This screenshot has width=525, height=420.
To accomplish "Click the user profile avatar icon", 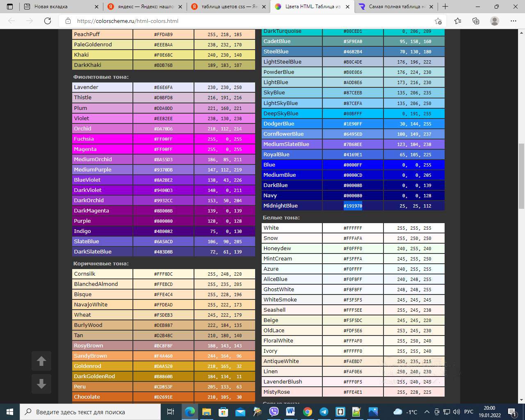I will pos(495,21).
